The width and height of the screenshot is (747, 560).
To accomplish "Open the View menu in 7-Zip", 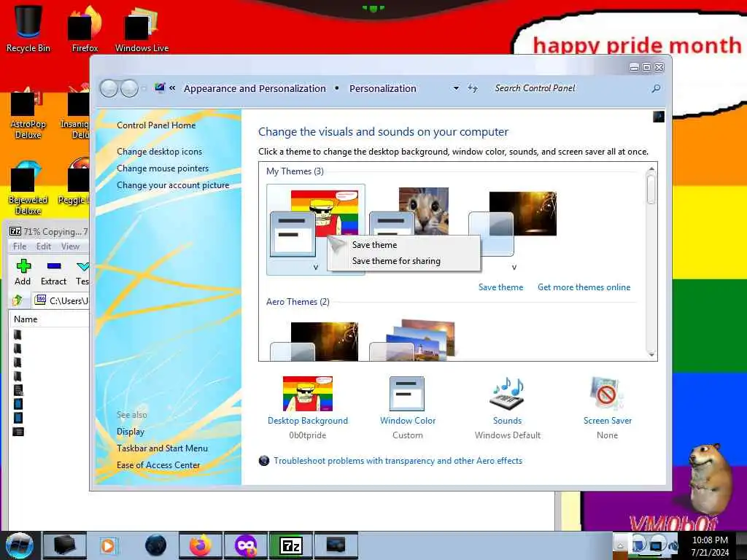I will [x=70, y=246].
